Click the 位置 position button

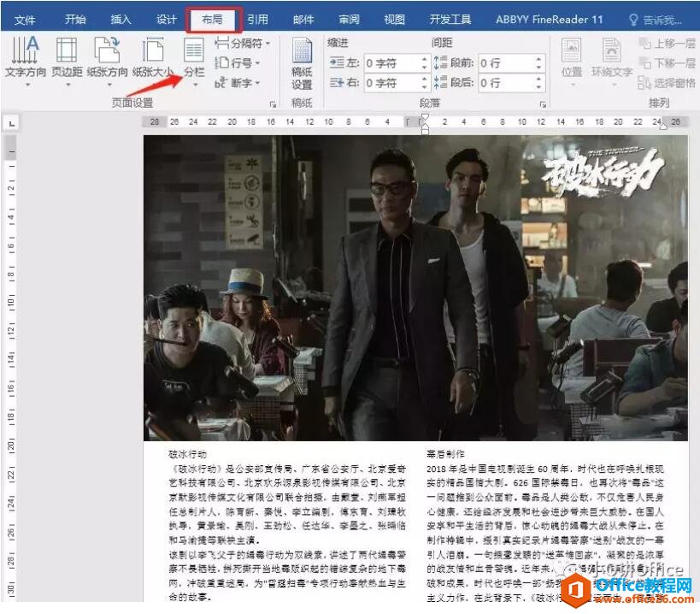(572, 62)
